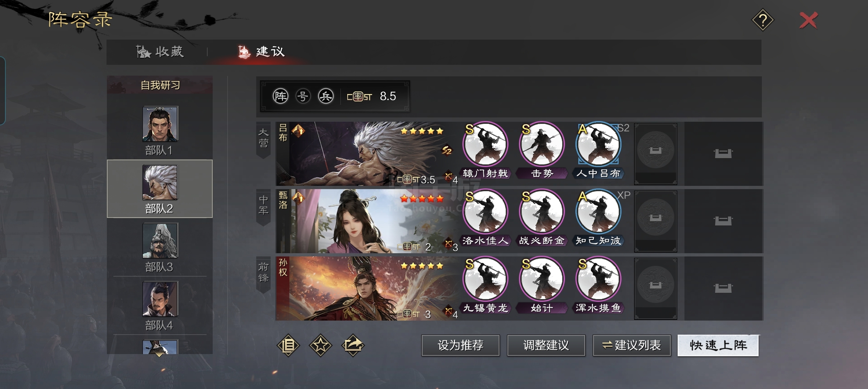The width and height of the screenshot is (868, 389).
Task: Select 部队4 portrait
Action: tap(160, 299)
